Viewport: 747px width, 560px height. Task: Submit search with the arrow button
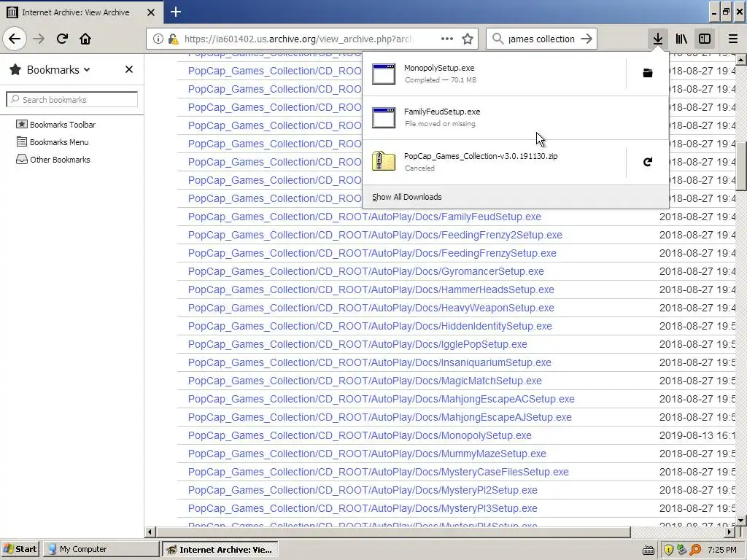tap(587, 39)
